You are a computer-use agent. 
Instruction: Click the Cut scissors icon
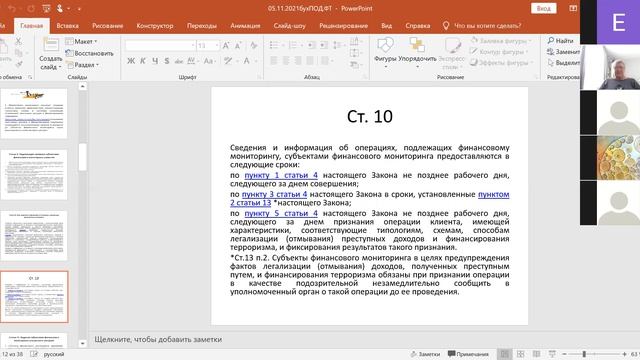[18, 41]
